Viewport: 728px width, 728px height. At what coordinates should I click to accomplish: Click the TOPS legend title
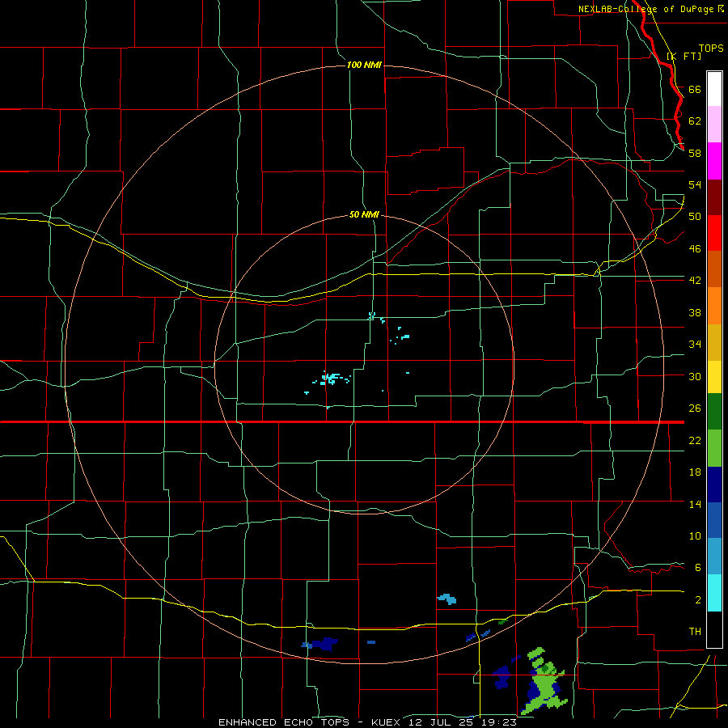pos(711,48)
